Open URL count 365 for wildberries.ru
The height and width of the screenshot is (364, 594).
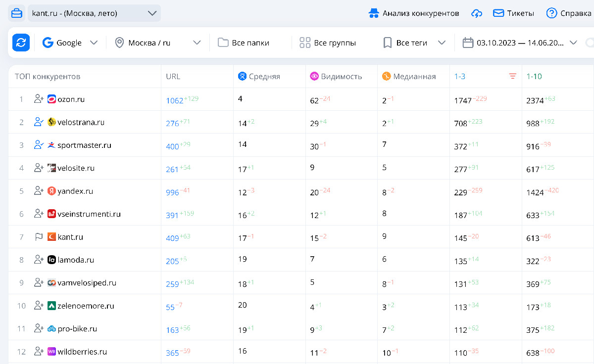click(172, 353)
